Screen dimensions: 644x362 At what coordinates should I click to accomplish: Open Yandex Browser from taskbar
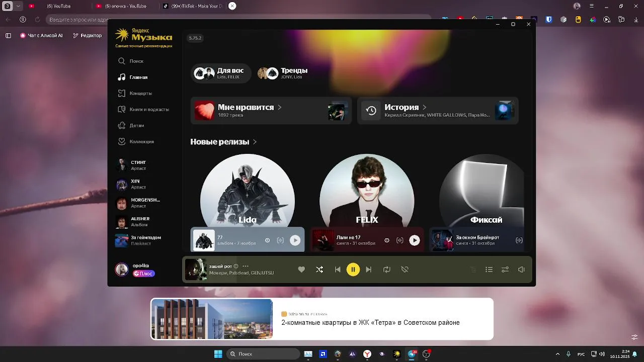[368, 354]
